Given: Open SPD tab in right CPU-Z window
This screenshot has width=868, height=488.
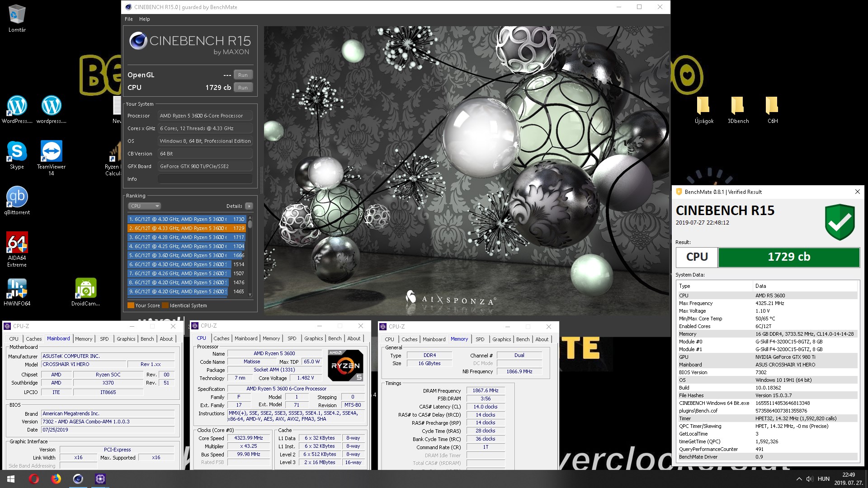Looking at the screenshot, I should 480,339.
